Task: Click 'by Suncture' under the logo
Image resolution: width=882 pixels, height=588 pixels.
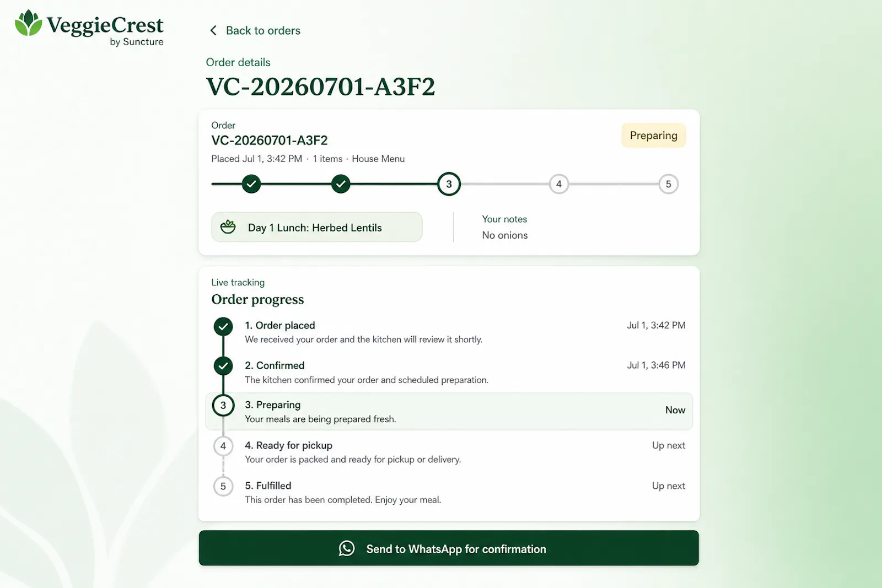Action: coord(137,42)
